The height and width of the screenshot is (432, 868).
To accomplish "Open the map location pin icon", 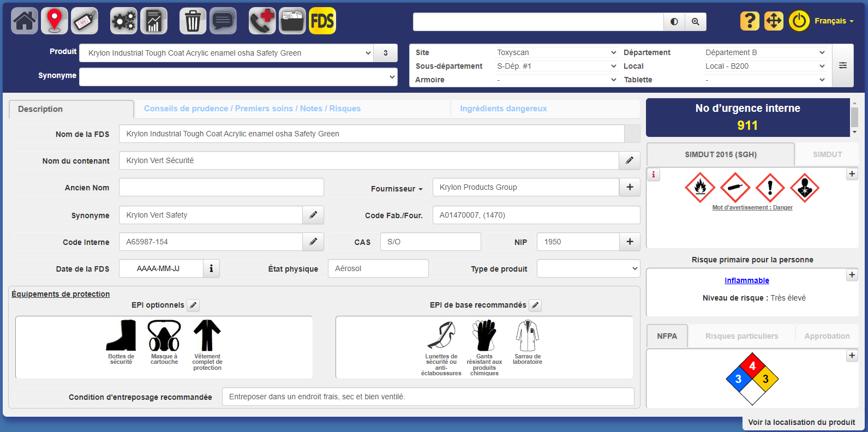I will click(54, 21).
